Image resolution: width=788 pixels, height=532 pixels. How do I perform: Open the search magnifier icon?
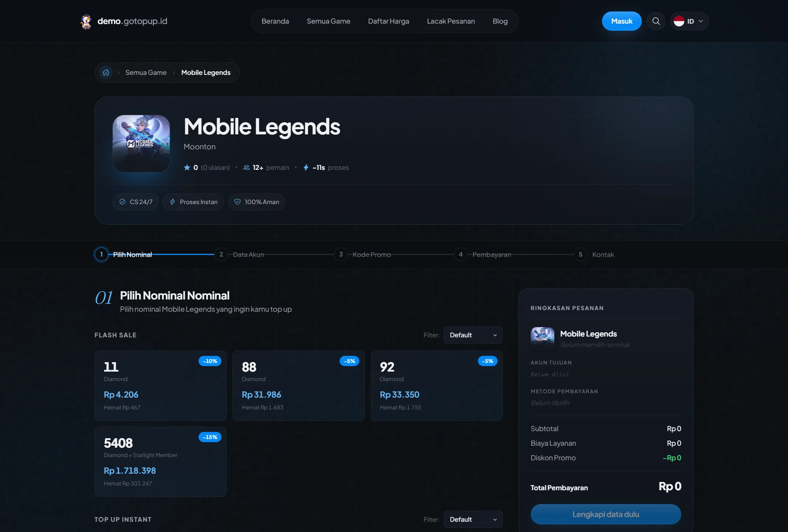[656, 21]
